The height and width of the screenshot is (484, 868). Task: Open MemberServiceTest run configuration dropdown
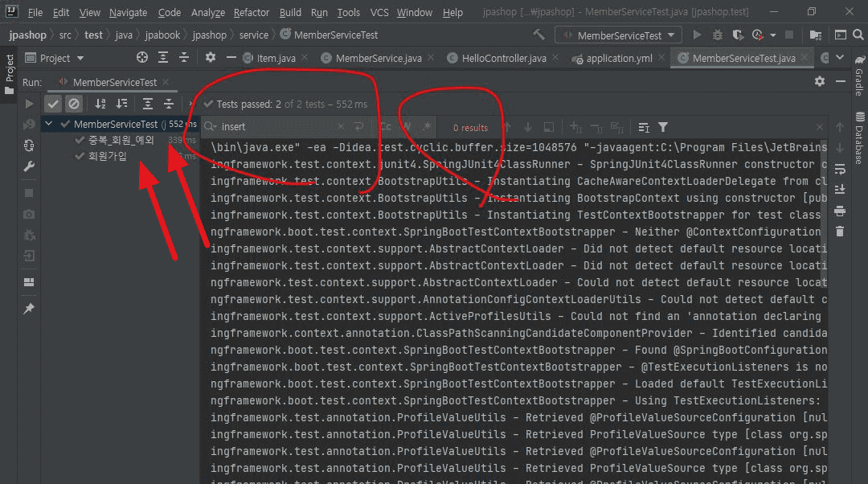click(619, 35)
